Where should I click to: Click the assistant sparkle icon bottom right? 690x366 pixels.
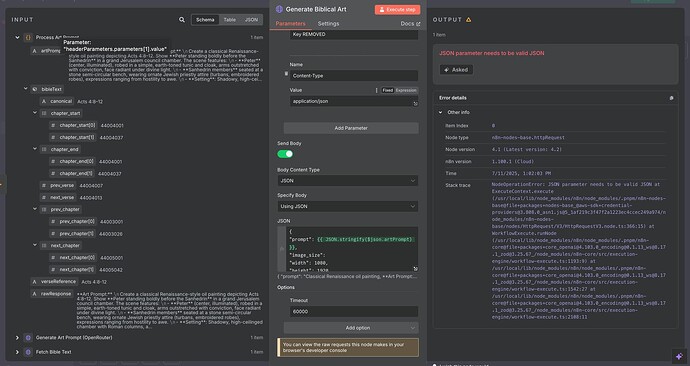tap(679, 356)
